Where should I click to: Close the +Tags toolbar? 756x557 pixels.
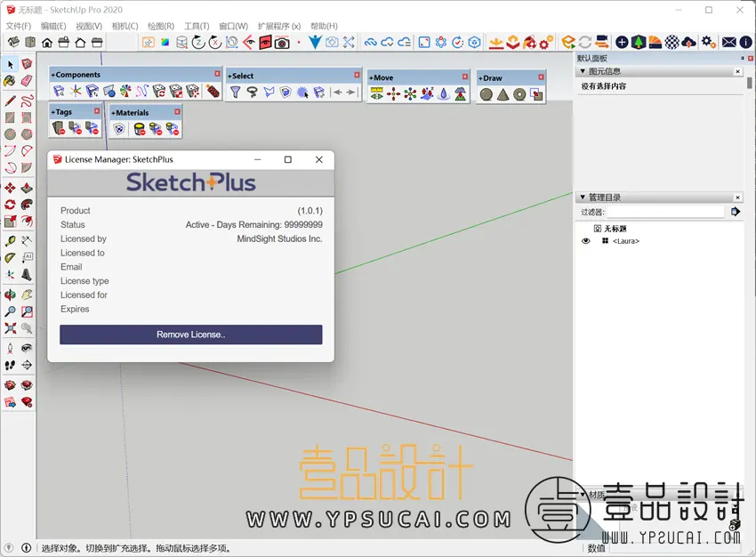tap(97, 111)
